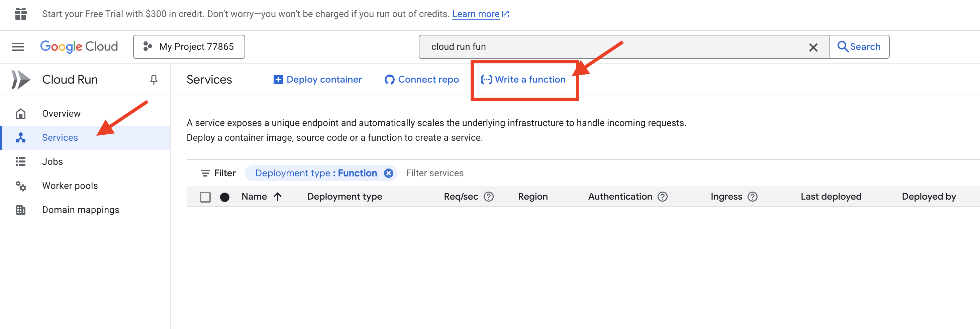Click the gift icon in trial banner

[20, 14]
